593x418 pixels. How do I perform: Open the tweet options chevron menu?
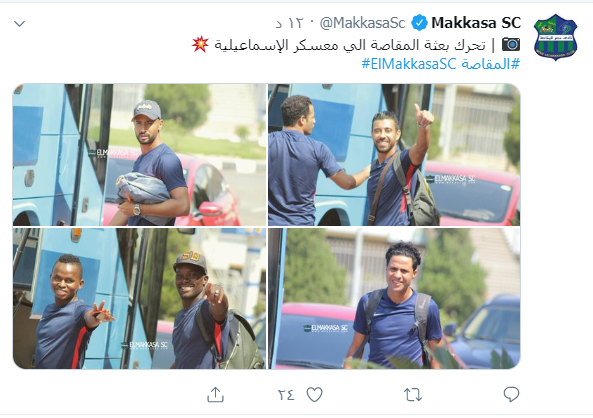click(19, 24)
